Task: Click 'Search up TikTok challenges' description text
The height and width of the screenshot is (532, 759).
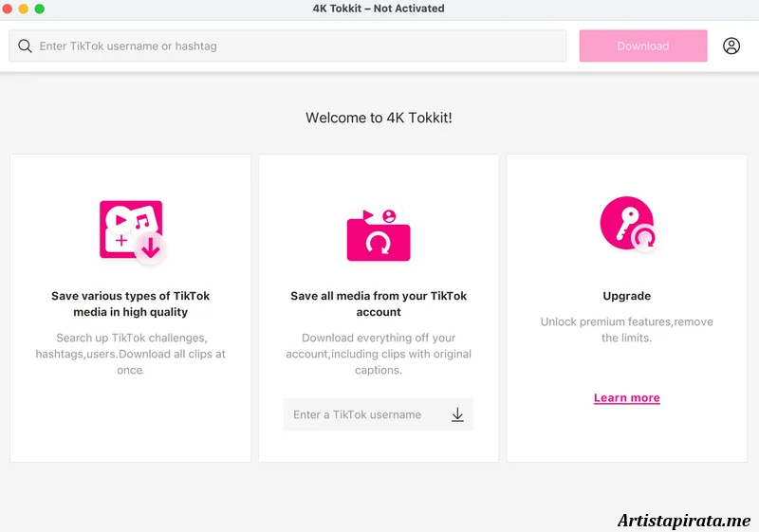Action: 130,354
